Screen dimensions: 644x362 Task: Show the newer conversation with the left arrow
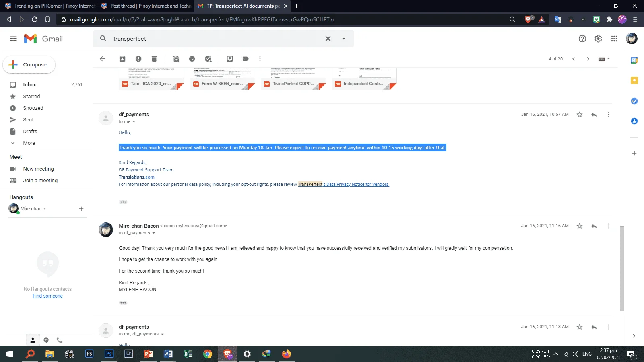tap(574, 59)
